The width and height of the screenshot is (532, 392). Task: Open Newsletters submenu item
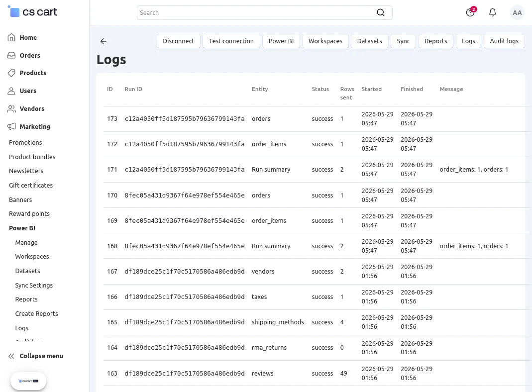tap(26, 171)
